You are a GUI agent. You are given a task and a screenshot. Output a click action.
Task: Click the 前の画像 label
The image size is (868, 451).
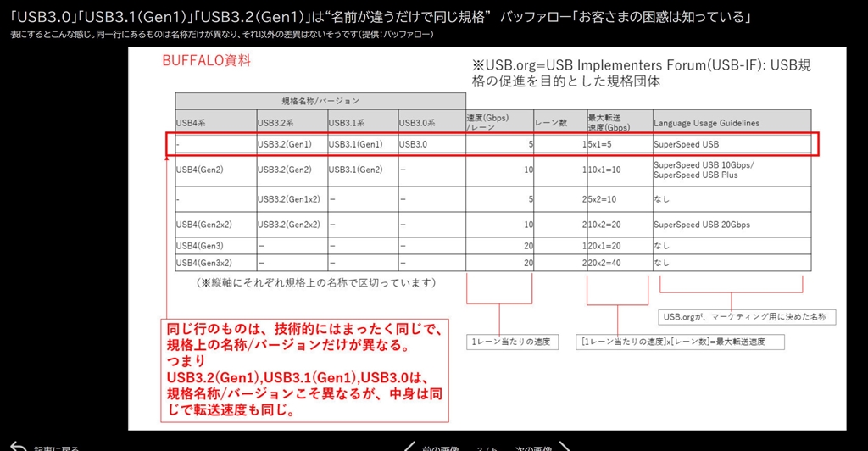[x=441, y=448]
